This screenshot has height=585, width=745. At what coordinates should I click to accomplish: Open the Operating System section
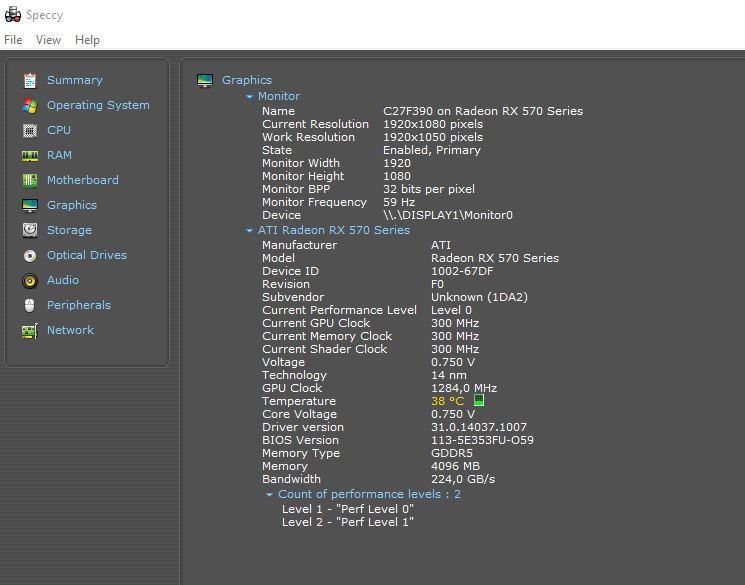coord(98,105)
